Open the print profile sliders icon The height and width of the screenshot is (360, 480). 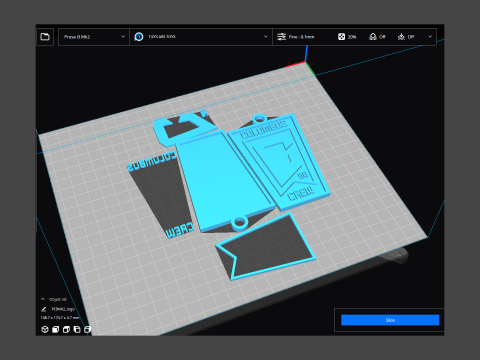[282, 37]
